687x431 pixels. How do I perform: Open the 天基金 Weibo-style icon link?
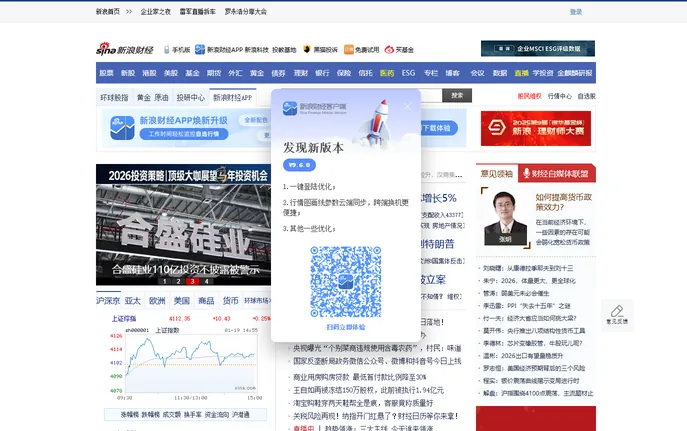[389, 49]
